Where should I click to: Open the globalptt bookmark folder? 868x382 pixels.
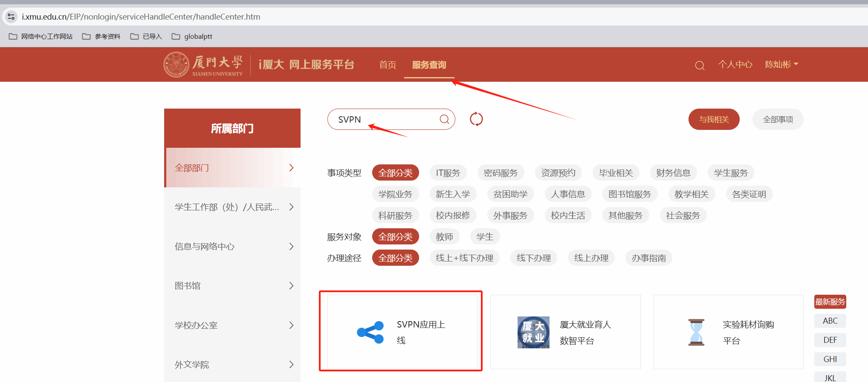pyautogui.click(x=192, y=37)
